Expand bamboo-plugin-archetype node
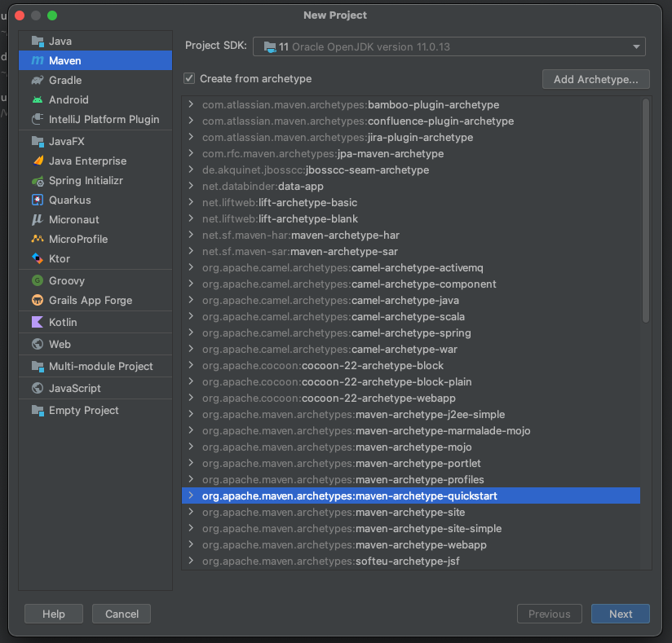 click(191, 104)
